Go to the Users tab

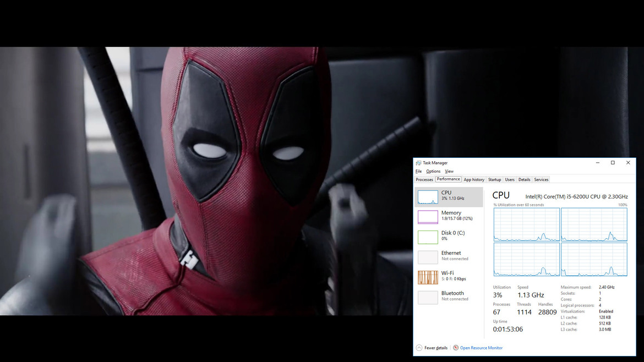(x=510, y=180)
